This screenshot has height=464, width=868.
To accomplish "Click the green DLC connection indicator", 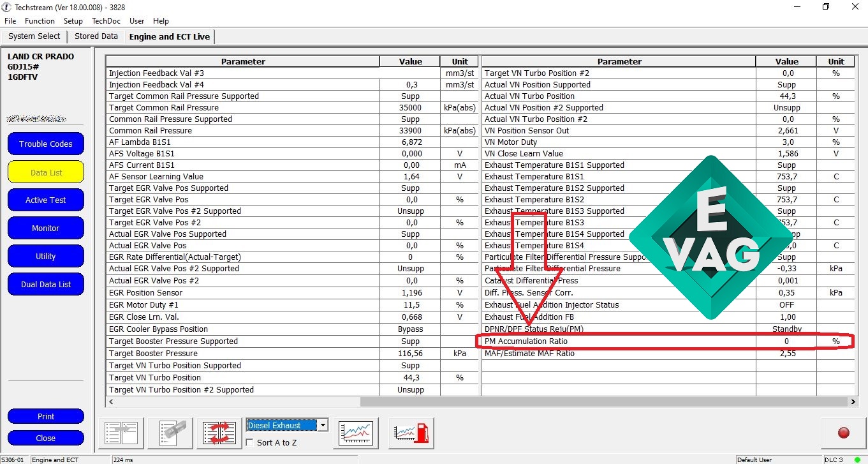I will 857,460.
